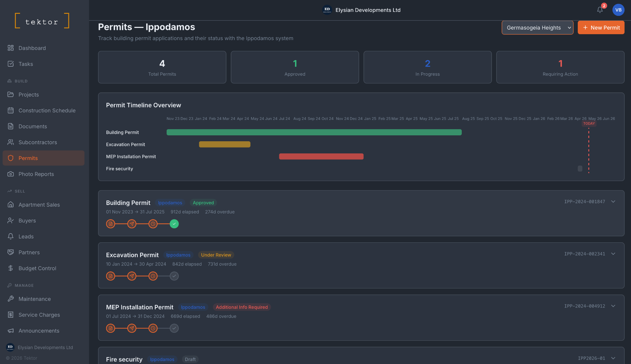Click permit number IPP-2024-004912
Viewport: 631px width, 364px height.
click(585, 306)
